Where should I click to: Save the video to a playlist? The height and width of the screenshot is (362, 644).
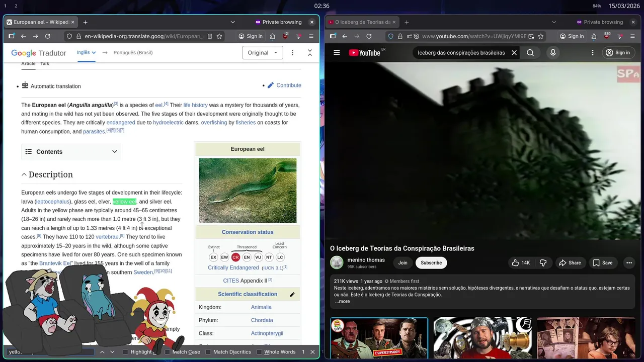click(602, 262)
